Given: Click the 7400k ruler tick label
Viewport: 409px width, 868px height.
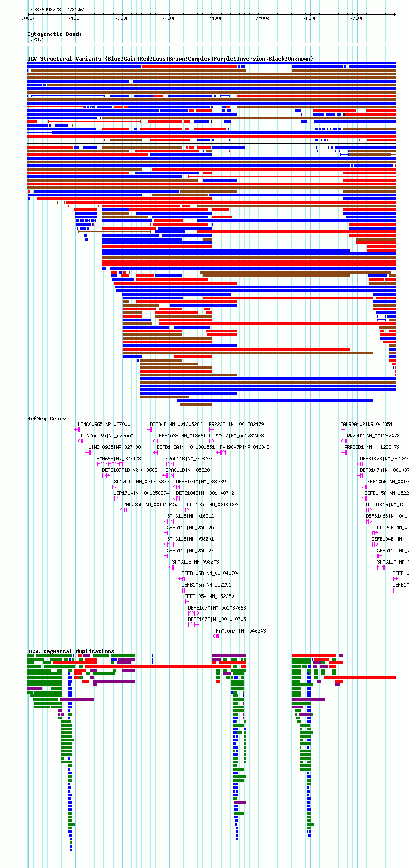Looking at the screenshot, I should click(216, 18).
